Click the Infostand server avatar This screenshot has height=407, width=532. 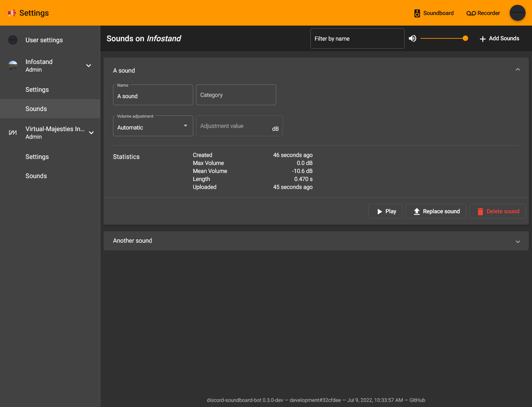[13, 66]
